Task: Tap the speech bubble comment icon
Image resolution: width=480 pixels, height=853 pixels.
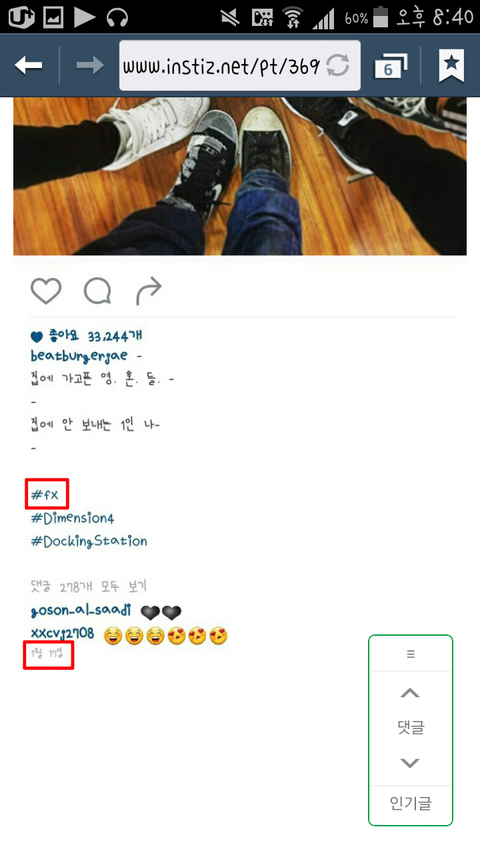Action: (97, 291)
